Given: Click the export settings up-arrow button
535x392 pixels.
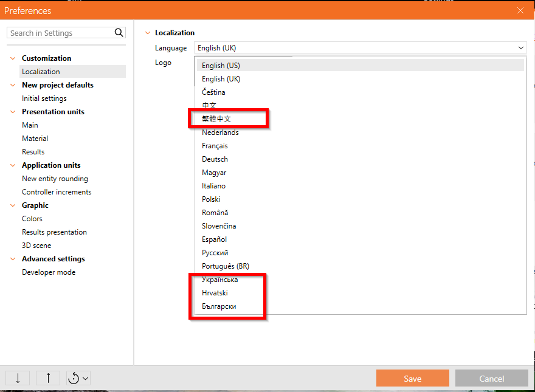Looking at the screenshot, I should point(48,378).
